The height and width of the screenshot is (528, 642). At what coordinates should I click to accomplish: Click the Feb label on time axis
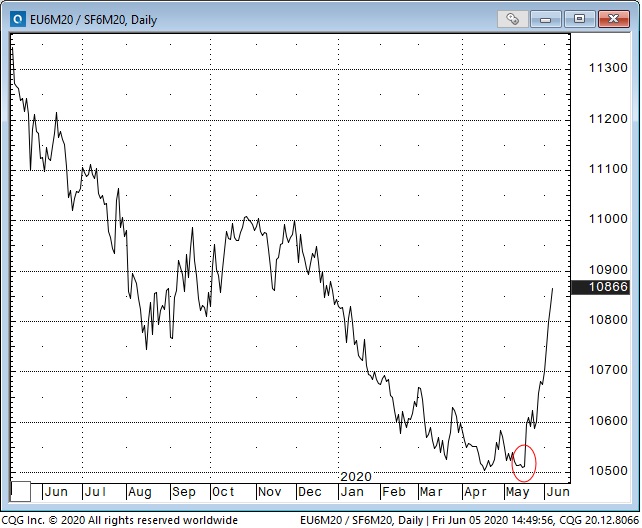tap(394, 492)
